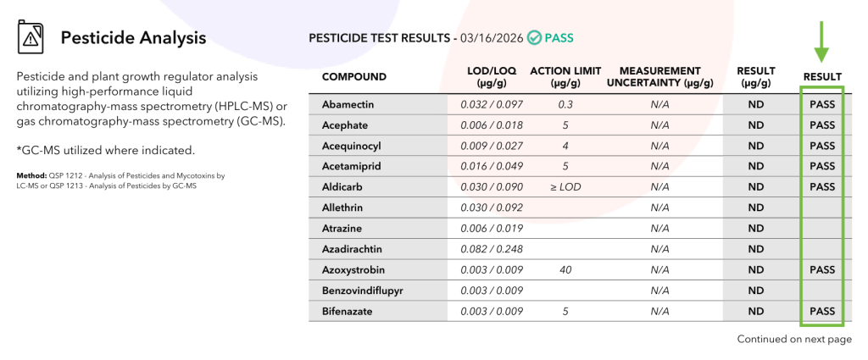
Task: Click the ND result for Atrazine
Action: coord(756,229)
